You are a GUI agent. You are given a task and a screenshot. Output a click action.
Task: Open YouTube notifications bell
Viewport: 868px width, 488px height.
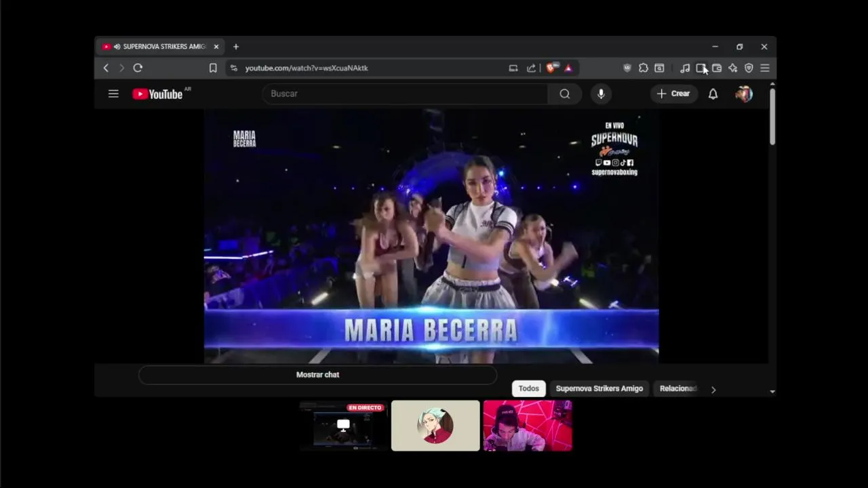click(713, 94)
